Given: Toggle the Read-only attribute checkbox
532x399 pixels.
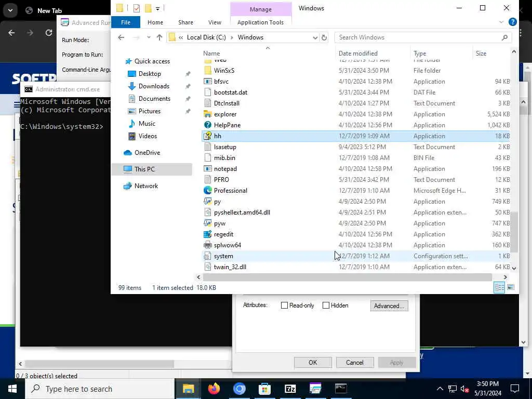Looking at the screenshot, I should coord(284,305).
